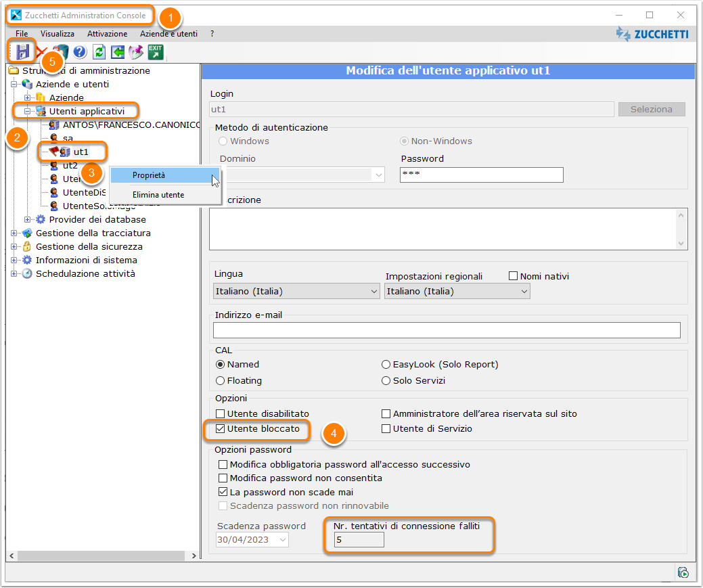
Task: Expand the Gestione della tracciatura node
Action: [14, 233]
